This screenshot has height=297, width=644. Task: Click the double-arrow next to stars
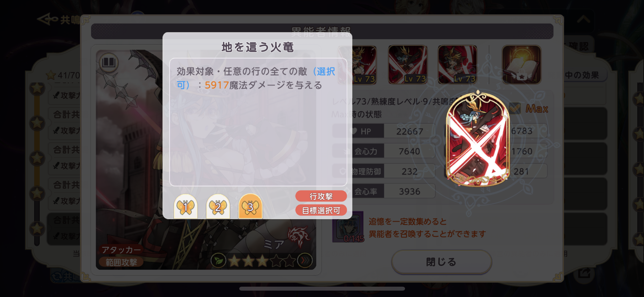pos(305,261)
